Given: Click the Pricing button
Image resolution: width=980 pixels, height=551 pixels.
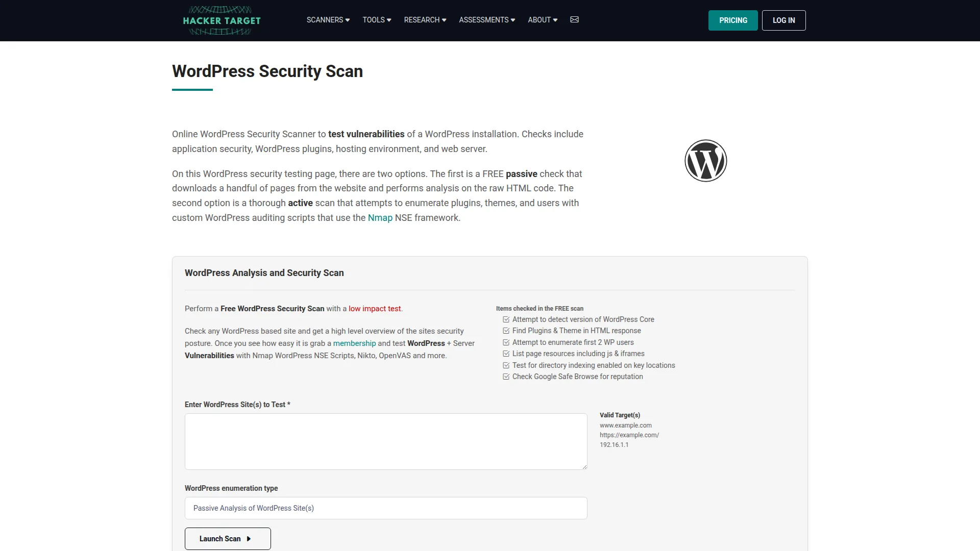Looking at the screenshot, I should (733, 20).
